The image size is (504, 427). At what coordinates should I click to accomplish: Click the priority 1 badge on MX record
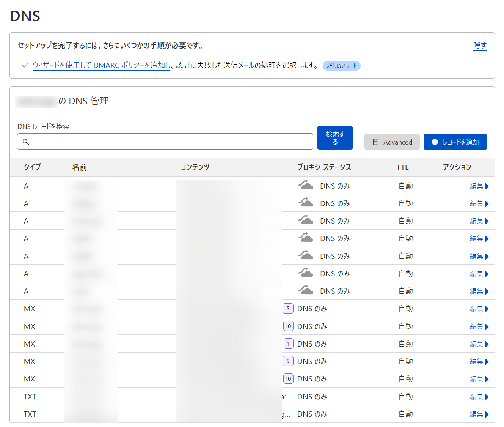288,344
